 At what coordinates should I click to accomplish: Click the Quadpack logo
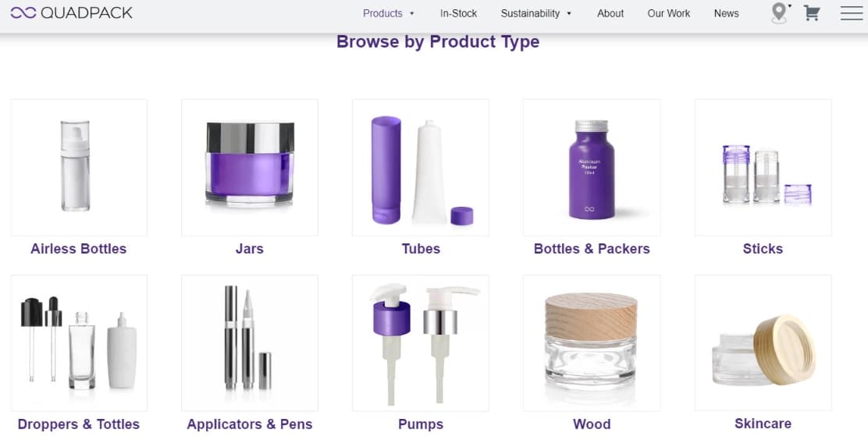click(x=71, y=12)
